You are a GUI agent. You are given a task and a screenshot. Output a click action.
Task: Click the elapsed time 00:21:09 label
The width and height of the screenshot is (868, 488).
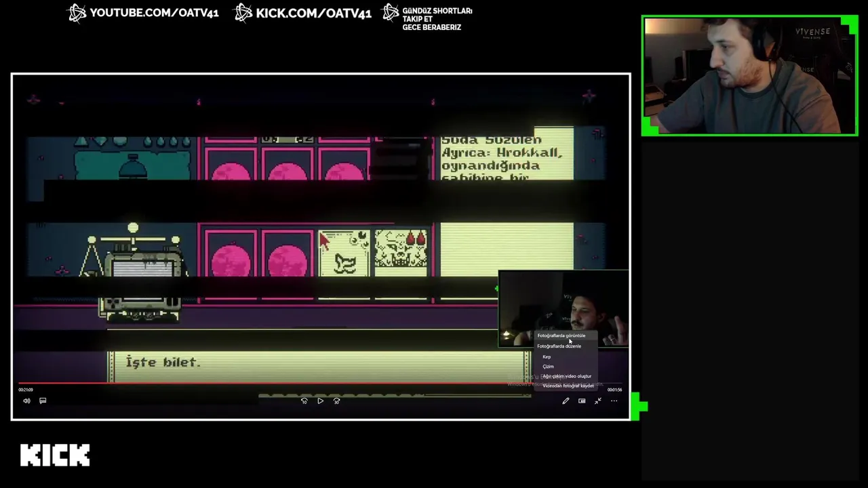click(26, 390)
